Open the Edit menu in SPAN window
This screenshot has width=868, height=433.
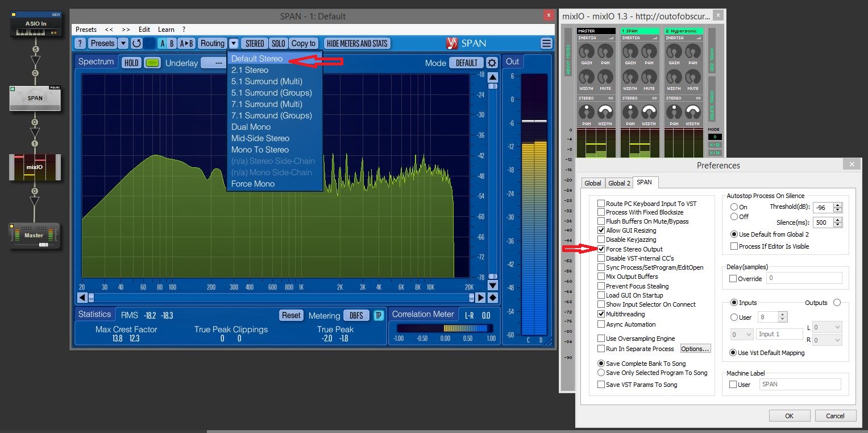(x=144, y=30)
